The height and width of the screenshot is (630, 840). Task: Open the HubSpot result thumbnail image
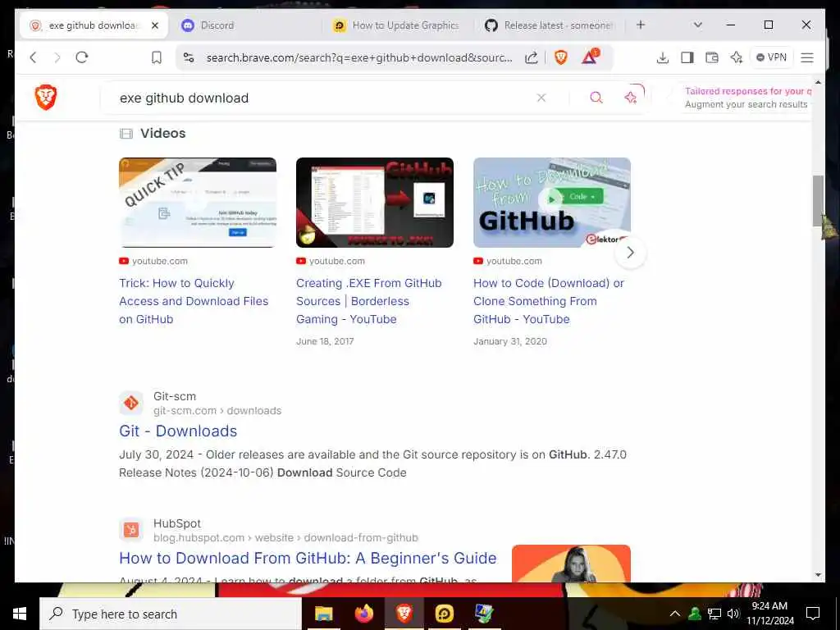[571, 564]
